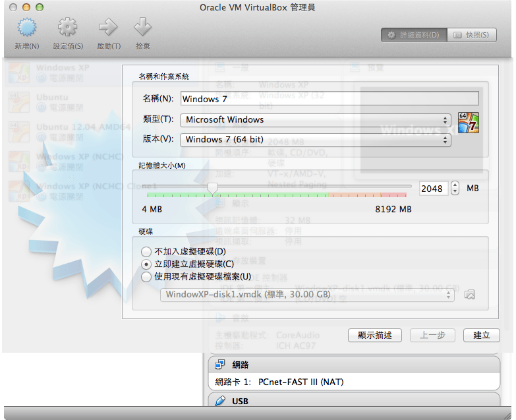Viewport: 516px width, 420px height.
Task: Click the Start (啟動) arrow toolbar icon
Action: click(x=108, y=27)
